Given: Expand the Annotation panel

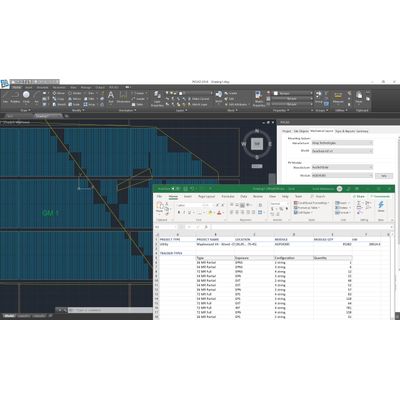Looking at the screenshot, I should pyautogui.click(x=127, y=110).
